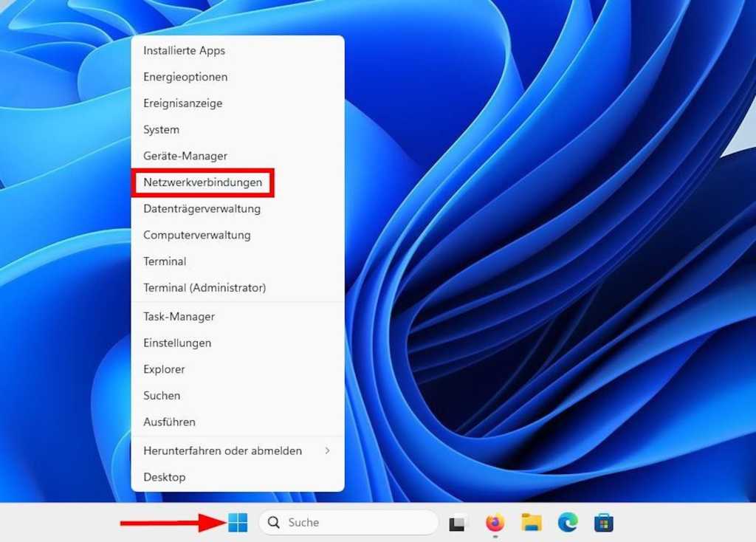The height and width of the screenshot is (542, 756).
Task: Click into the Suche search field
Action: pyautogui.click(x=354, y=523)
